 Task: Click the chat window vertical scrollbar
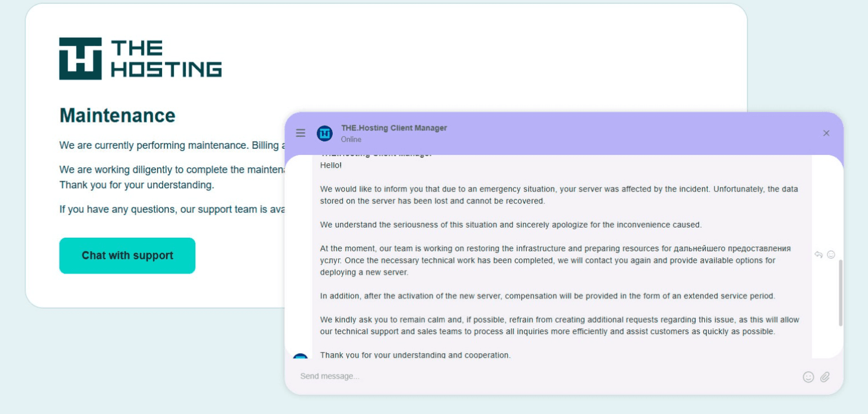840,293
